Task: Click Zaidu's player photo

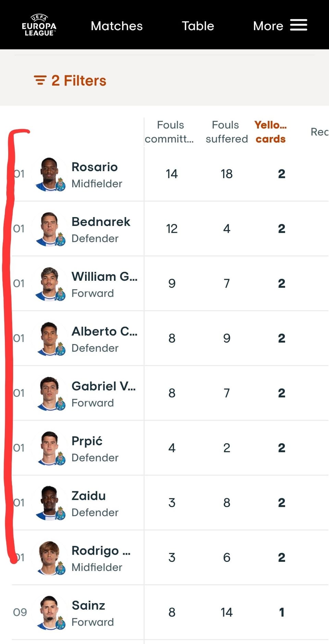Action: (x=50, y=503)
